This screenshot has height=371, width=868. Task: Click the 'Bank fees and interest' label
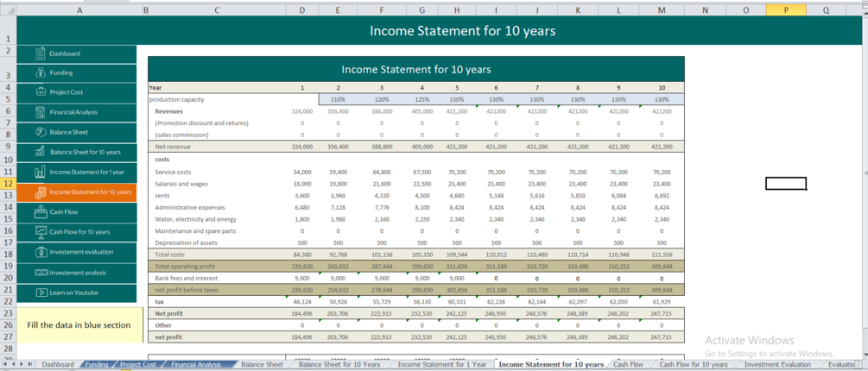187,278
